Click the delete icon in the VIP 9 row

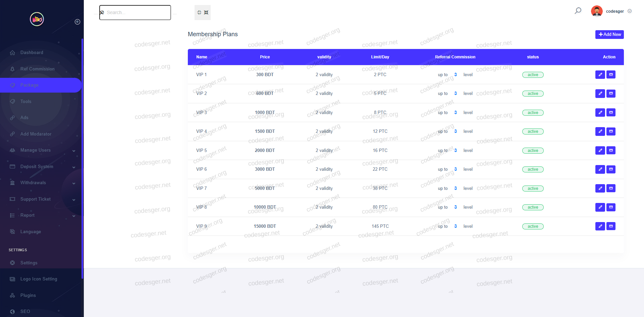[611, 226]
